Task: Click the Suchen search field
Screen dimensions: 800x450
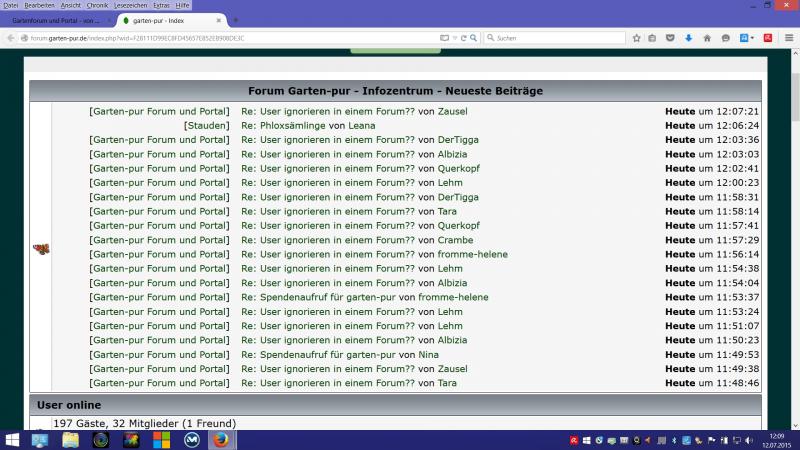Action: (x=555, y=38)
